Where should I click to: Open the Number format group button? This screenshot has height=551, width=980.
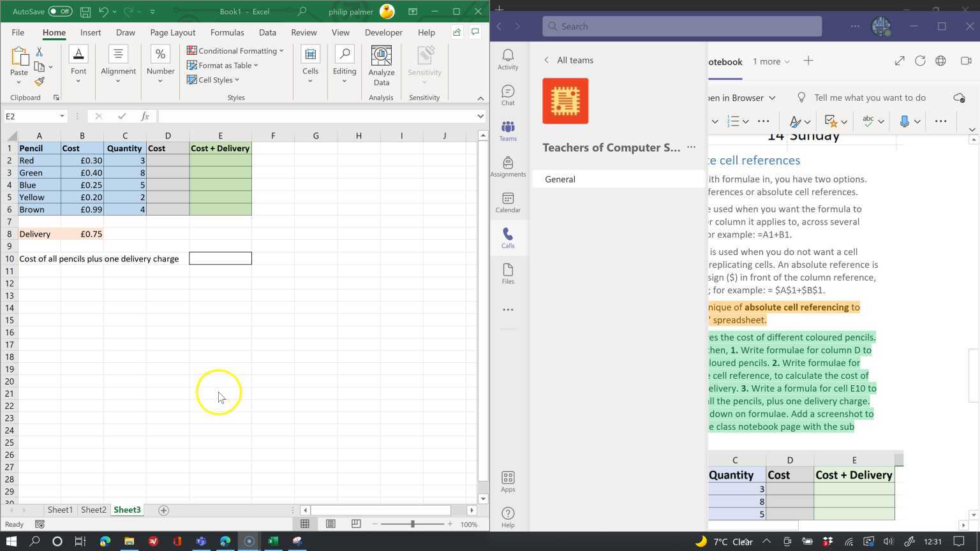click(x=160, y=65)
